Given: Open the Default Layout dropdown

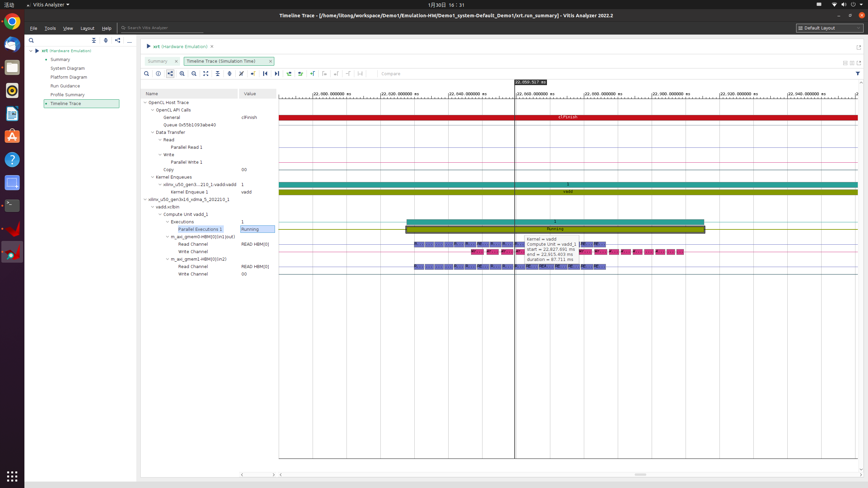Looking at the screenshot, I should pyautogui.click(x=830, y=28).
